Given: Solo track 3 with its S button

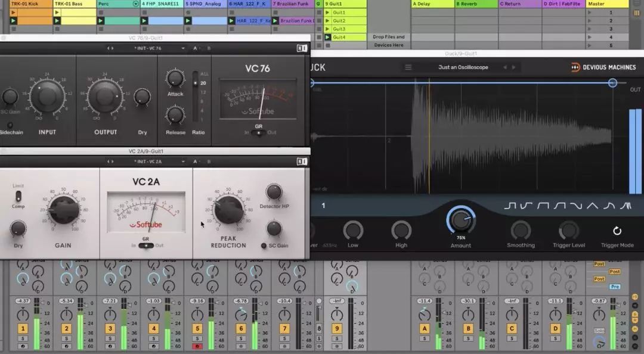Looking at the screenshot, I should [x=110, y=339].
